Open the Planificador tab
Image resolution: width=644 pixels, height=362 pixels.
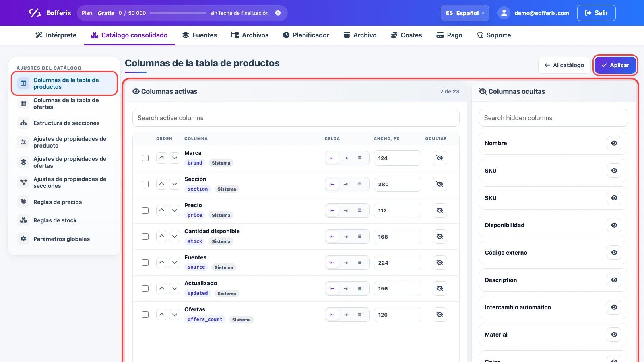pos(306,35)
